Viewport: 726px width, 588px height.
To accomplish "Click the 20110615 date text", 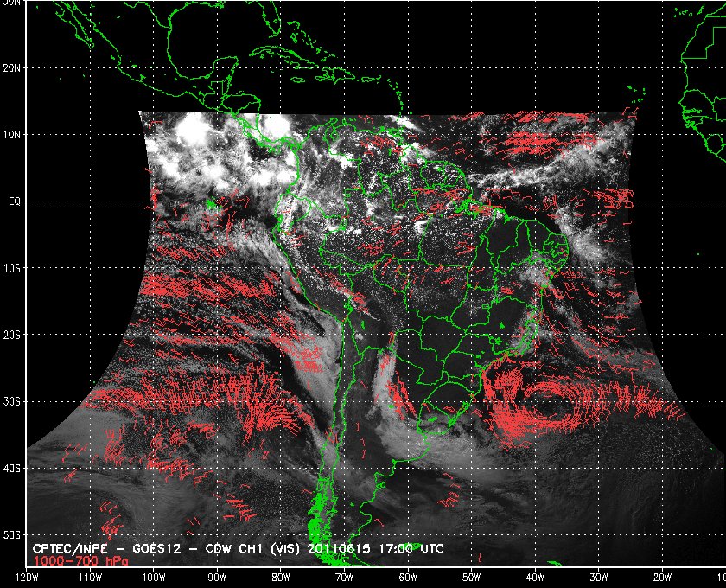I will click(339, 549).
